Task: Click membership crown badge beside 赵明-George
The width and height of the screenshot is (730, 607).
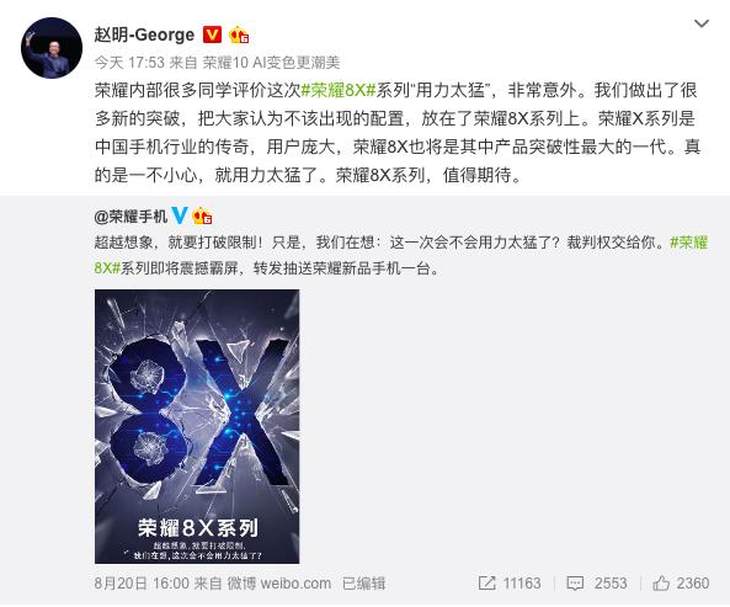Action: [x=239, y=35]
